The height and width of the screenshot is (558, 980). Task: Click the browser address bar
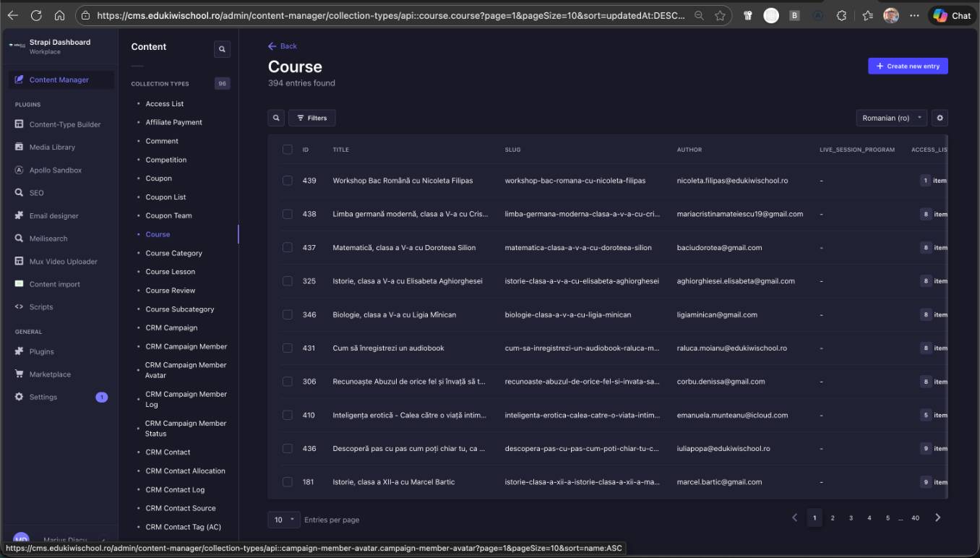pos(390,15)
